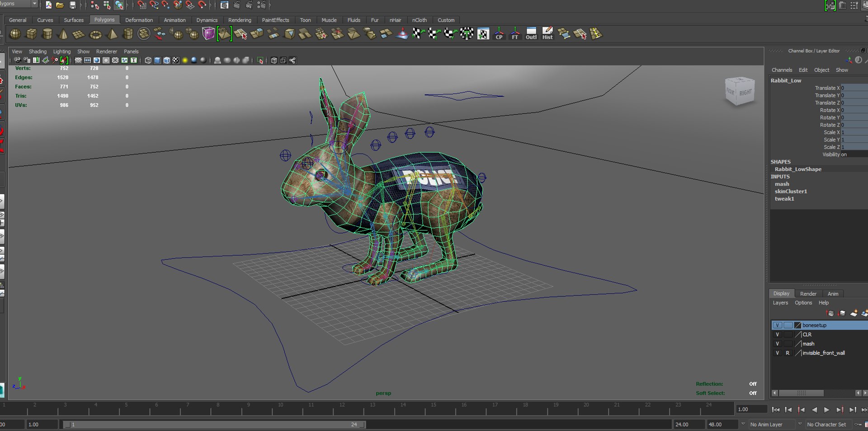Click the timeline range slider bar
The width and height of the screenshot is (868, 431).
pyautogui.click(x=214, y=425)
